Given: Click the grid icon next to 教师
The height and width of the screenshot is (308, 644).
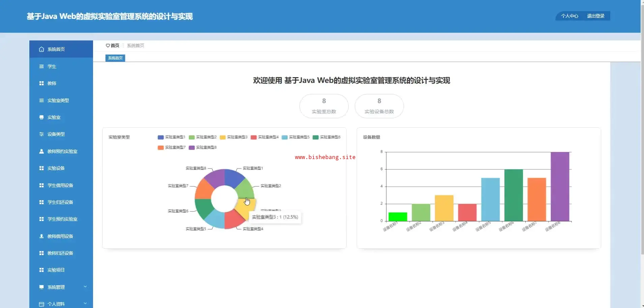Looking at the screenshot, I should point(41,83).
